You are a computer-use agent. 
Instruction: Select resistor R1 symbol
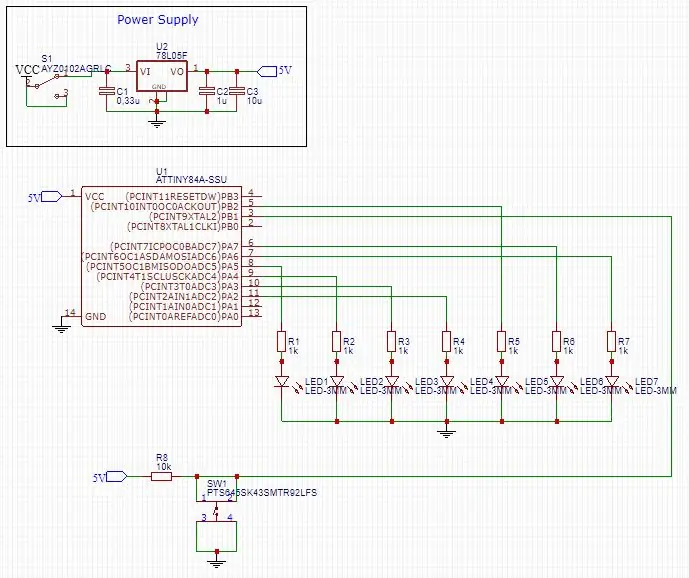click(282, 342)
